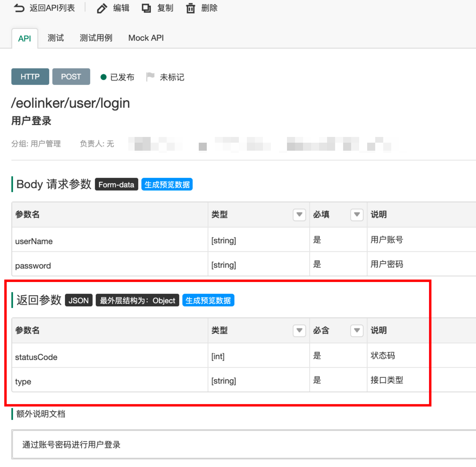The width and height of the screenshot is (476, 467).
Task: Click the JSON badge next to 返回参数
Action: coord(78,300)
